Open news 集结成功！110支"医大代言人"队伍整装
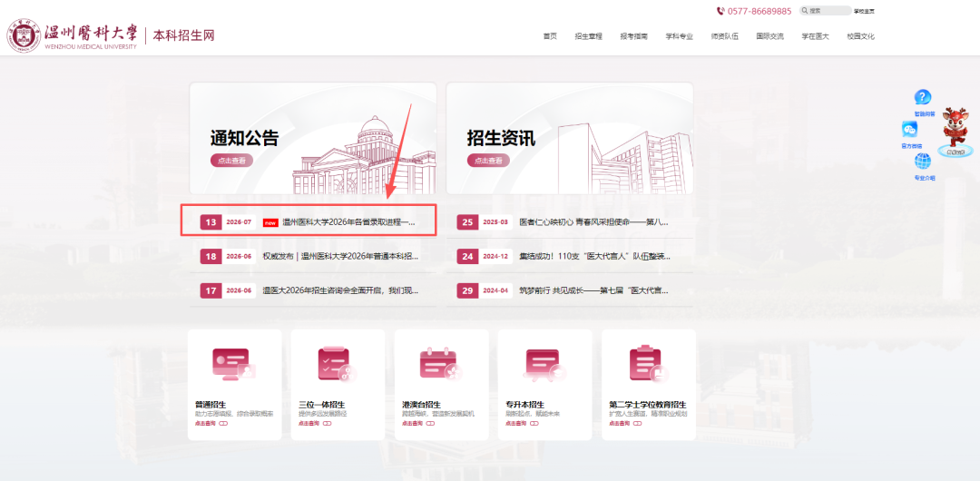The height and width of the screenshot is (481, 980). click(x=595, y=257)
